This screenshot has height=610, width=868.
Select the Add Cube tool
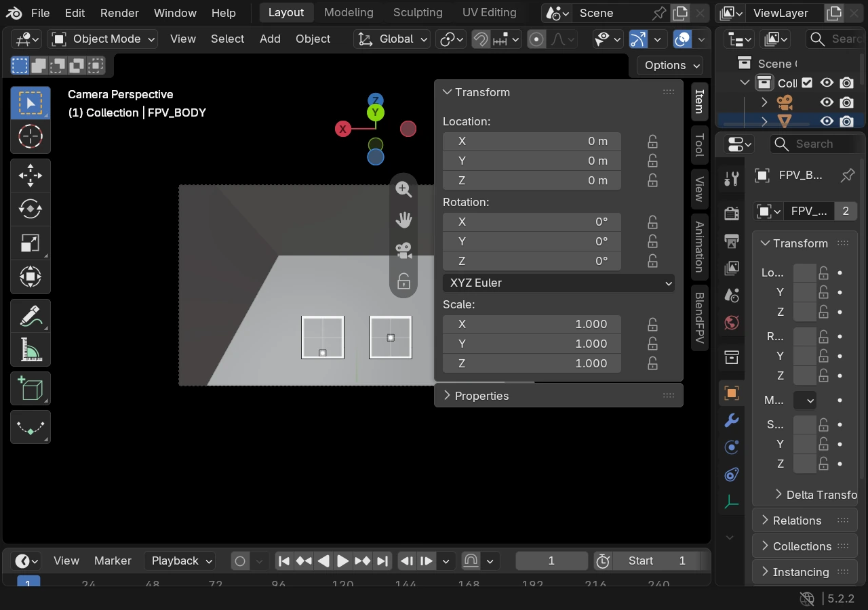31,388
